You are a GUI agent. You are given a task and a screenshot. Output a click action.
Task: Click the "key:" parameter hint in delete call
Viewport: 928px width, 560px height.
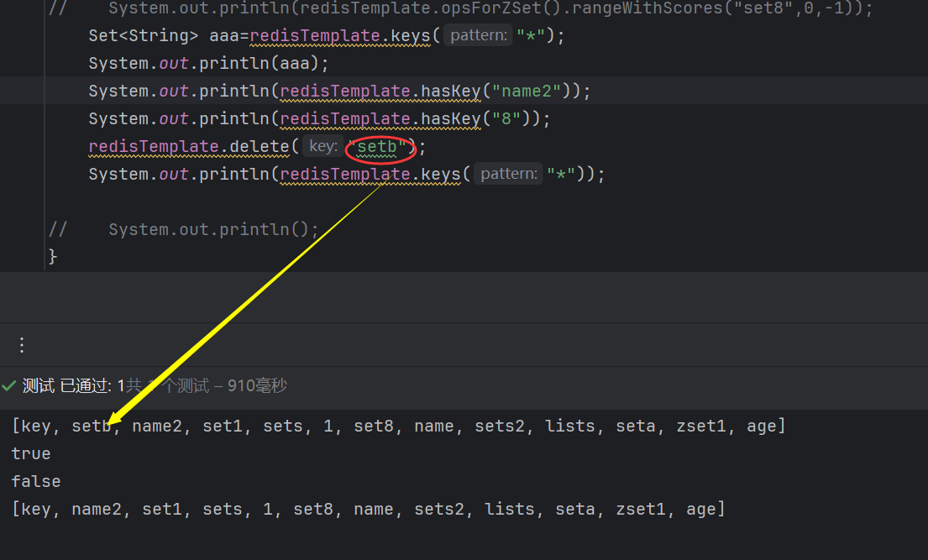click(x=322, y=147)
